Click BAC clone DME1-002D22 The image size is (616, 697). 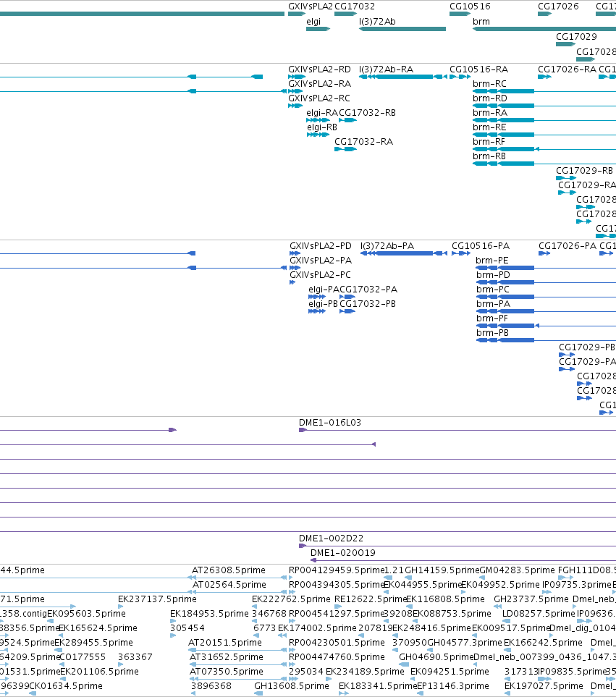point(331,538)
